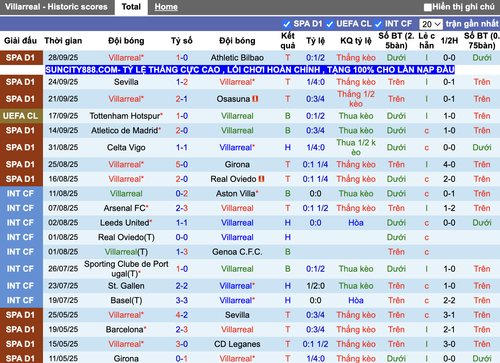Click the red card icon beside Osasuna
The width and height of the screenshot is (500, 363).
pos(255,99)
